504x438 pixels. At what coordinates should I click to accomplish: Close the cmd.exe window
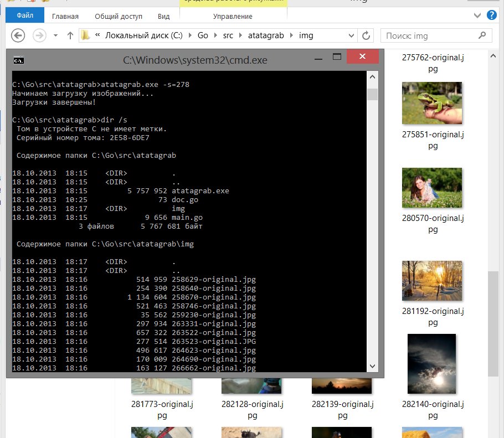pos(363,56)
